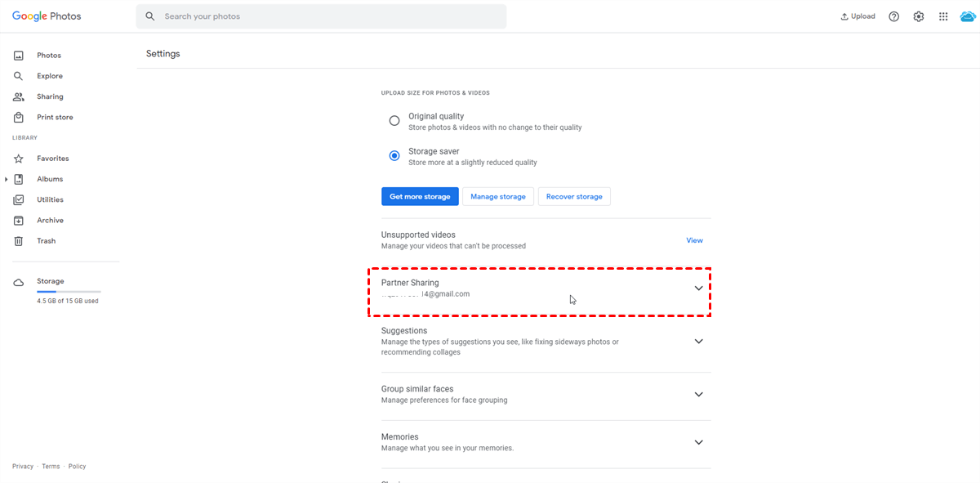Open Archive in the library

click(x=50, y=221)
